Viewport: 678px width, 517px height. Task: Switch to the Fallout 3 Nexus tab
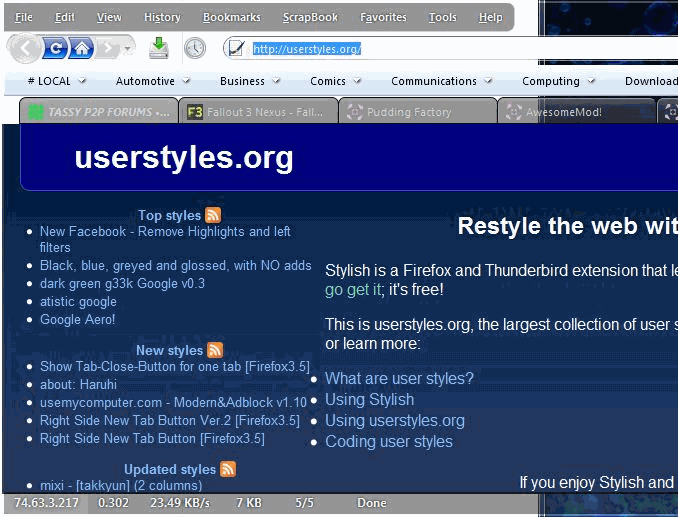point(258,112)
